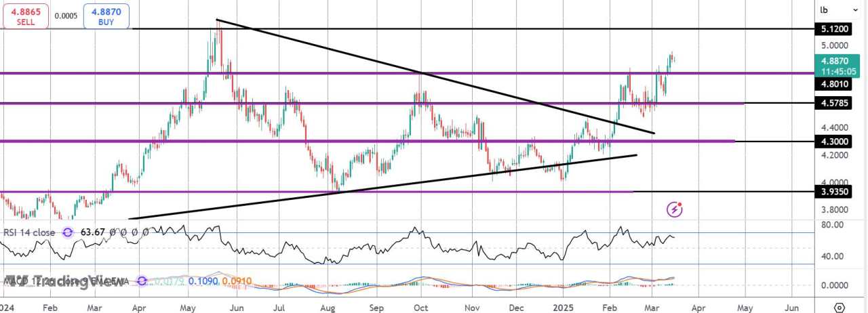Click the Dec label on time axis
The image size is (868, 313).
pos(516,306)
